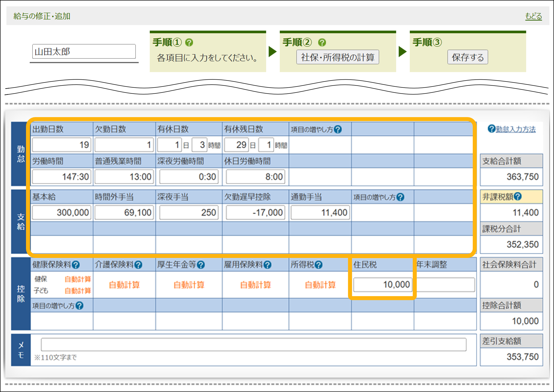Select the 出勤日数 input field
This screenshot has height=392, width=554.
(61, 145)
